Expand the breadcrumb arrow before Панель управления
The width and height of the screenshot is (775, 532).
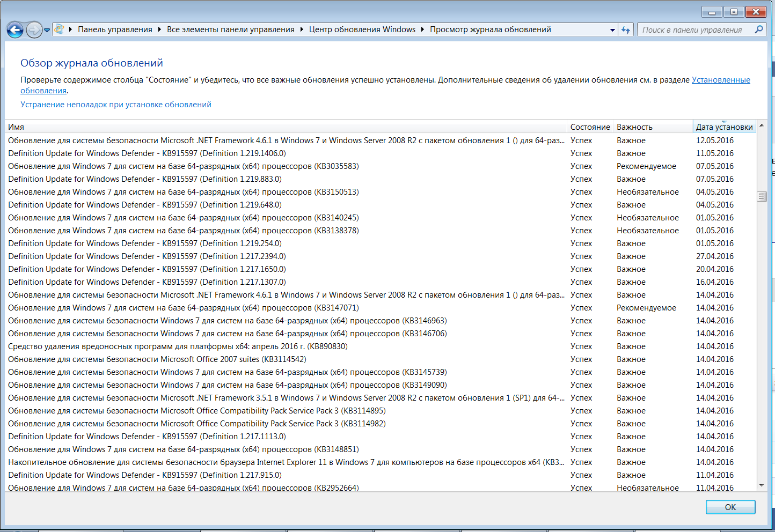pyautogui.click(x=71, y=29)
